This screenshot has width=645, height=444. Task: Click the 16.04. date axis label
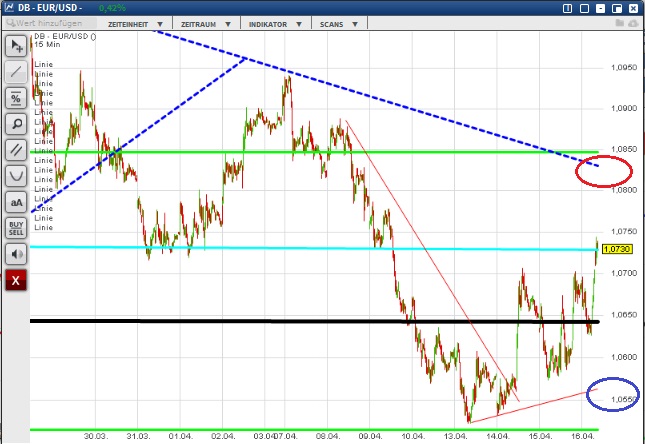(x=582, y=436)
